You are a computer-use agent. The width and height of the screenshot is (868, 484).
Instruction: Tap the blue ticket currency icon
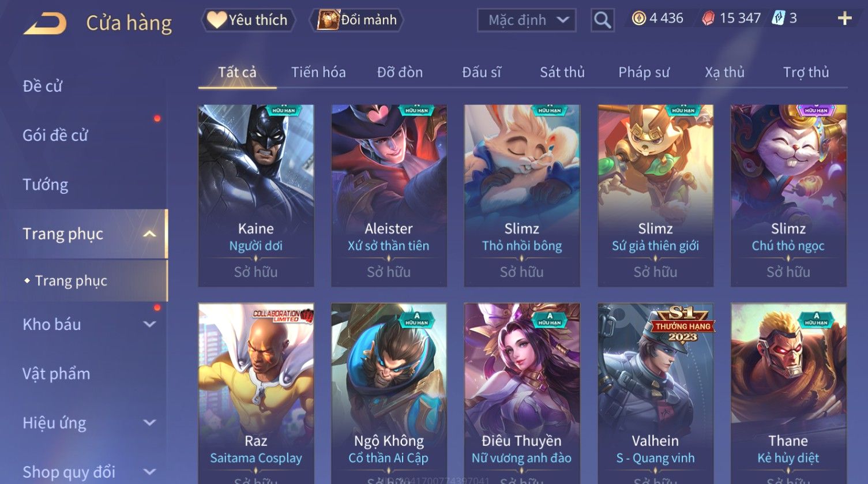778,18
